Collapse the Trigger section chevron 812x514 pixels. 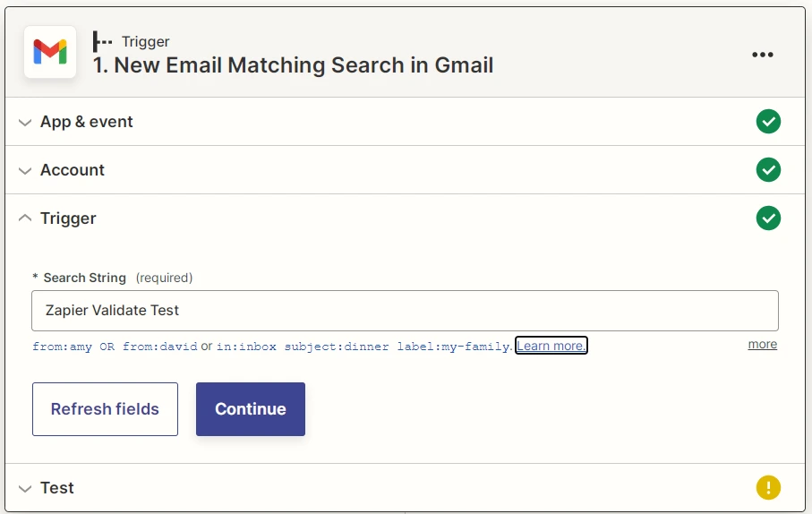[x=25, y=218]
